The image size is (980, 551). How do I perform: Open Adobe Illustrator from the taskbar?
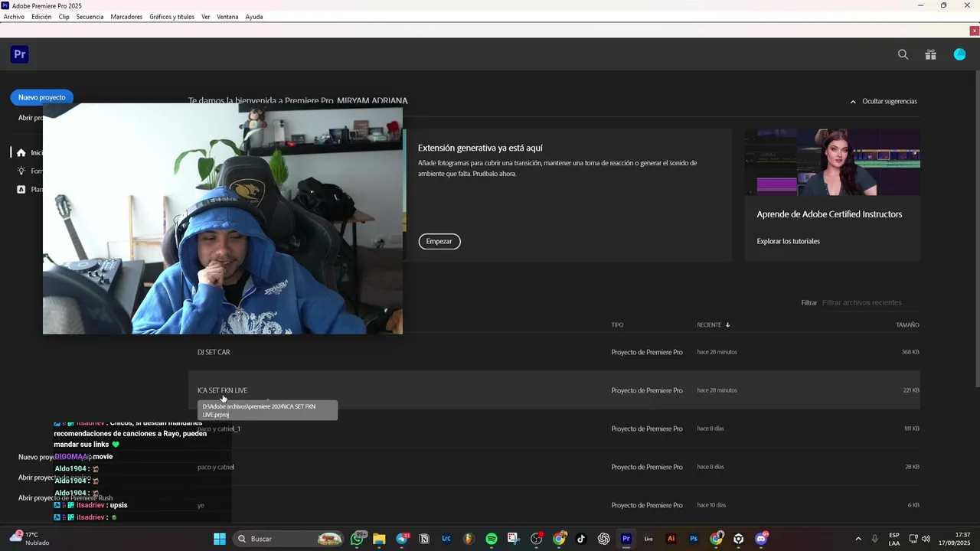671,539
